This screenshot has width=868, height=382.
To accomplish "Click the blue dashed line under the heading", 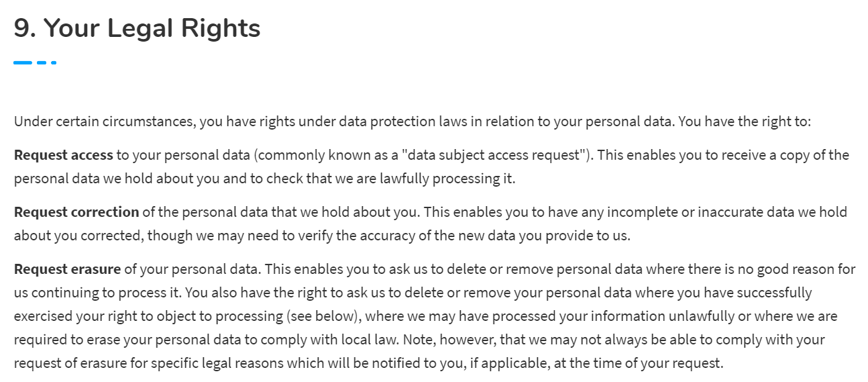I will click(35, 62).
